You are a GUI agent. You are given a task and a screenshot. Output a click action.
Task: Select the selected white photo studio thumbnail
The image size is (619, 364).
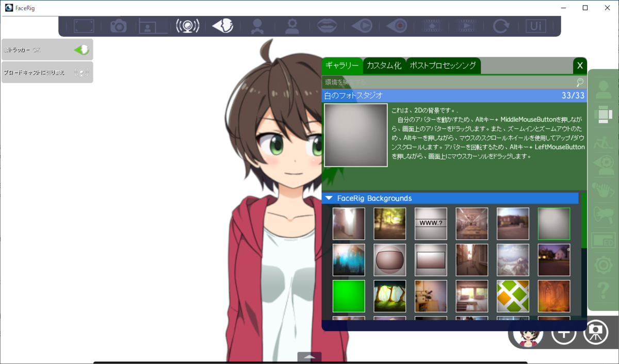pos(554,224)
